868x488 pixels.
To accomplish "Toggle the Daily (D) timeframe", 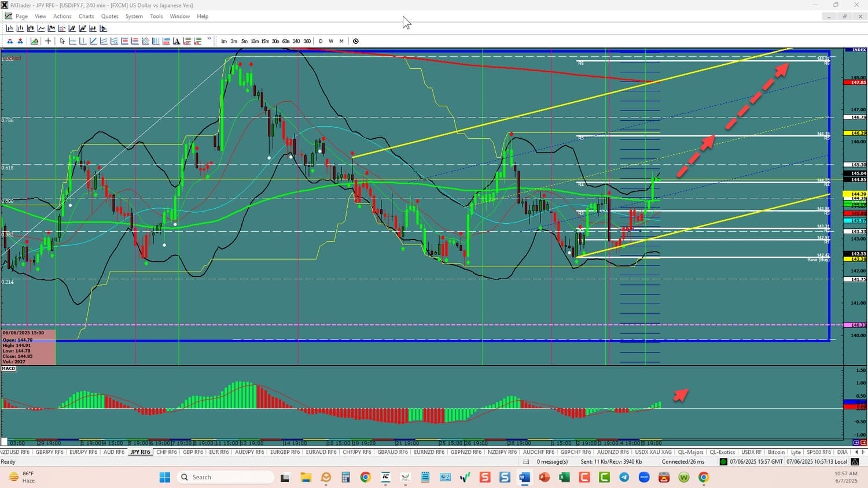I will (x=321, y=41).
